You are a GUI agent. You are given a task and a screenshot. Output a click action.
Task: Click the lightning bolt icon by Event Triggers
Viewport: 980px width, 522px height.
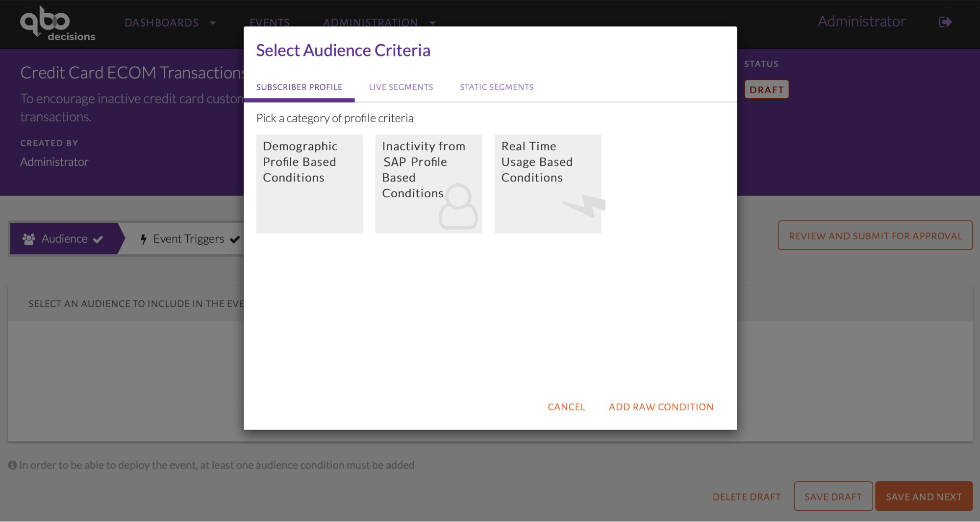pos(144,239)
